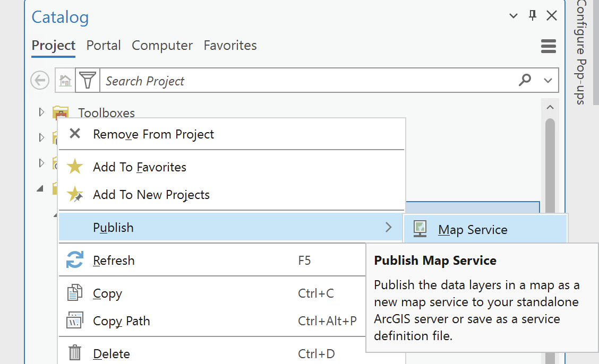The image size is (599, 364).
Task: Select the Toolboxes tree item
Action: 107,113
